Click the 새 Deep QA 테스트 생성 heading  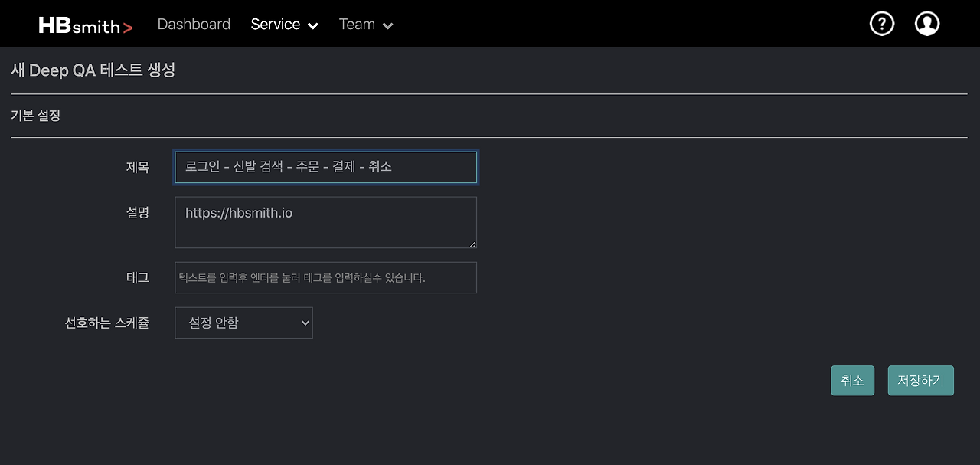[93, 70]
